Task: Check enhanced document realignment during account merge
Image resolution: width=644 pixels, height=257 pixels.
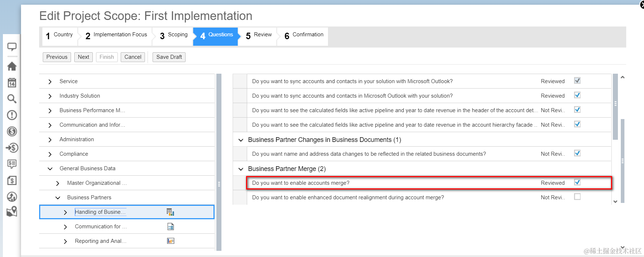Action: tap(577, 197)
